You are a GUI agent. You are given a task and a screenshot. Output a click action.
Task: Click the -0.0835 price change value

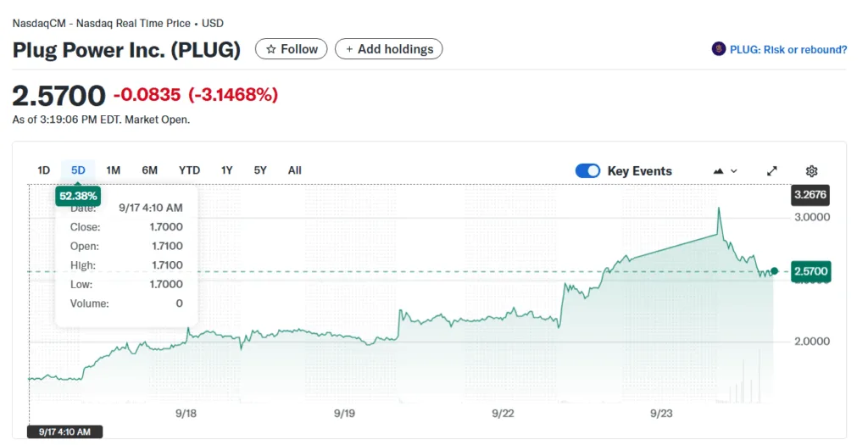click(147, 95)
